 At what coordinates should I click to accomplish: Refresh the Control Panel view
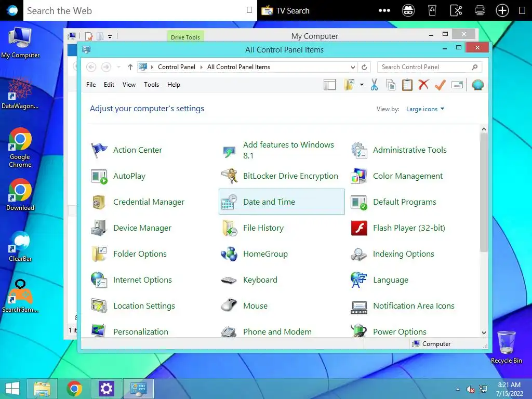click(364, 67)
